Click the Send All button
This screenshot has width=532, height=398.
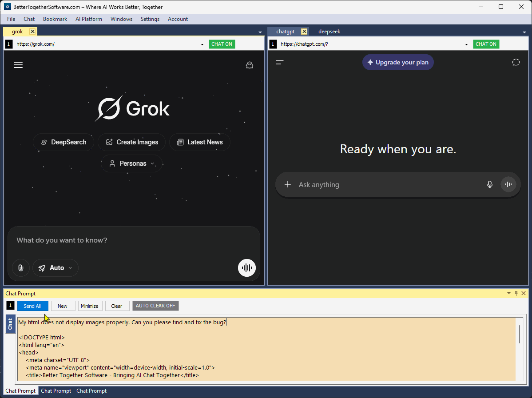[32, 306]
